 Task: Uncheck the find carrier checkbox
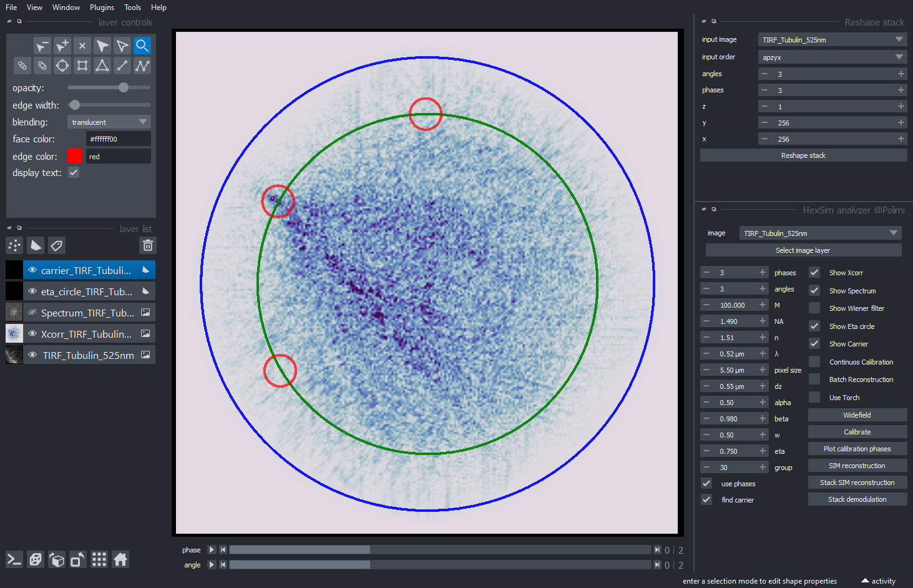[x=706, y=499]
